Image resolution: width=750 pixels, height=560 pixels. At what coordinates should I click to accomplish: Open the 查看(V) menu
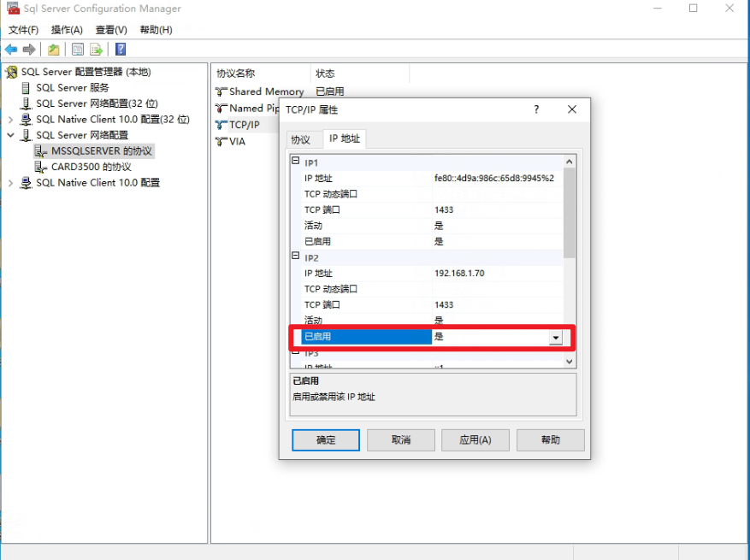click(x=111, y=30)
